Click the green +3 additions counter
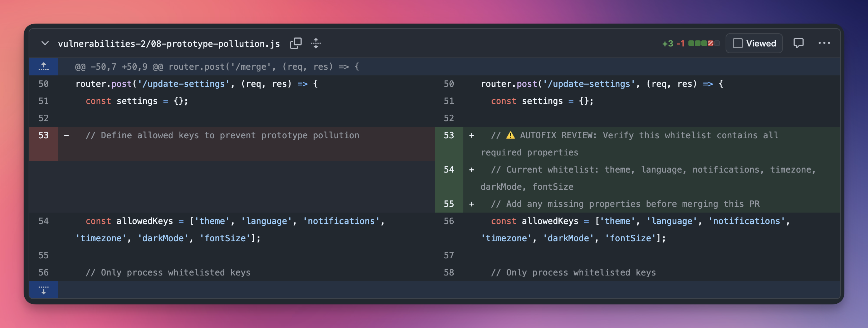The width and height of the screenshot is (868, 328). (x=669, y=43)
